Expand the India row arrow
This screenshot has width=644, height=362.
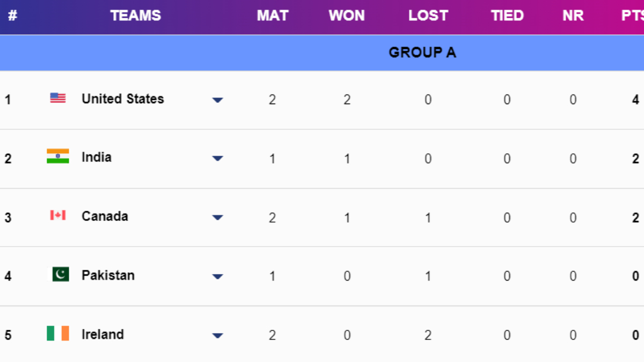pos(217,159)
